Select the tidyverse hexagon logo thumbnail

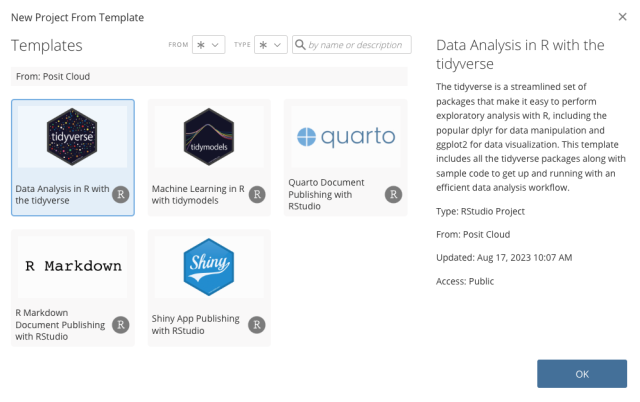pos(72,136)
